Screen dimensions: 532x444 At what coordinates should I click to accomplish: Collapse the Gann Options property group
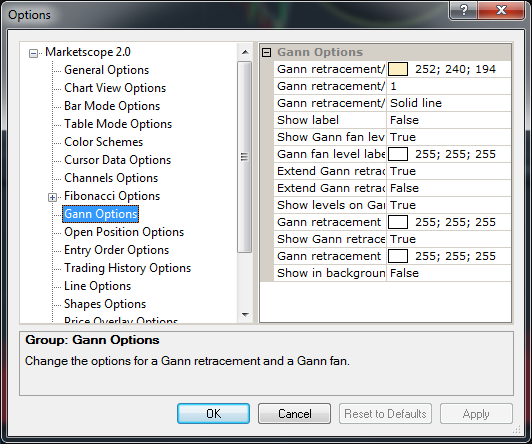tap(267, 52)
